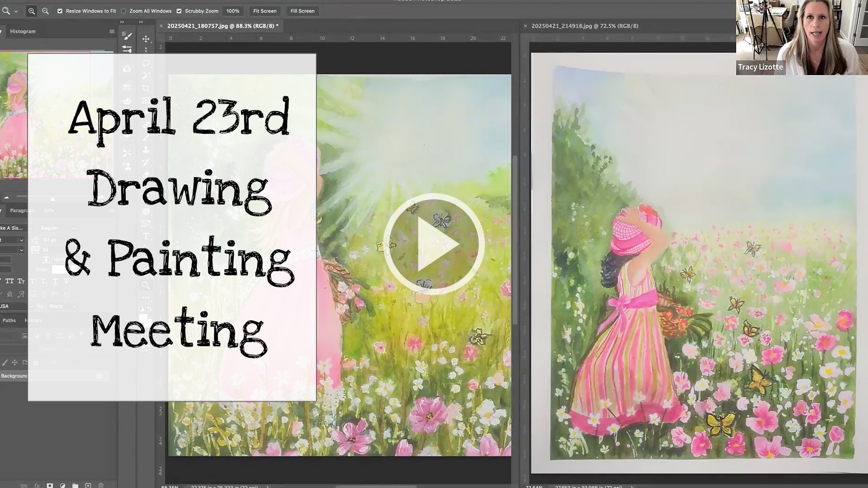Click the 100% zoom button
This screenshot has height=488, width=868.
pos(233,11)
